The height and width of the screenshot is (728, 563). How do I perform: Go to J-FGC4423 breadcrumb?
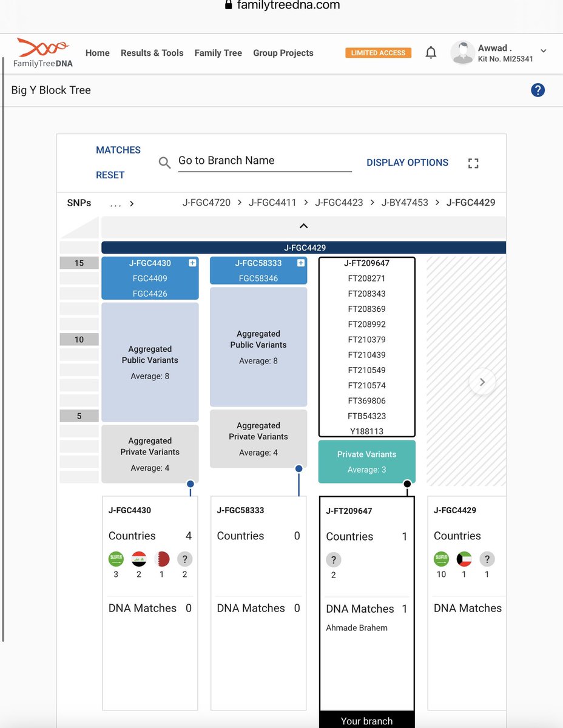click(339, 203)
